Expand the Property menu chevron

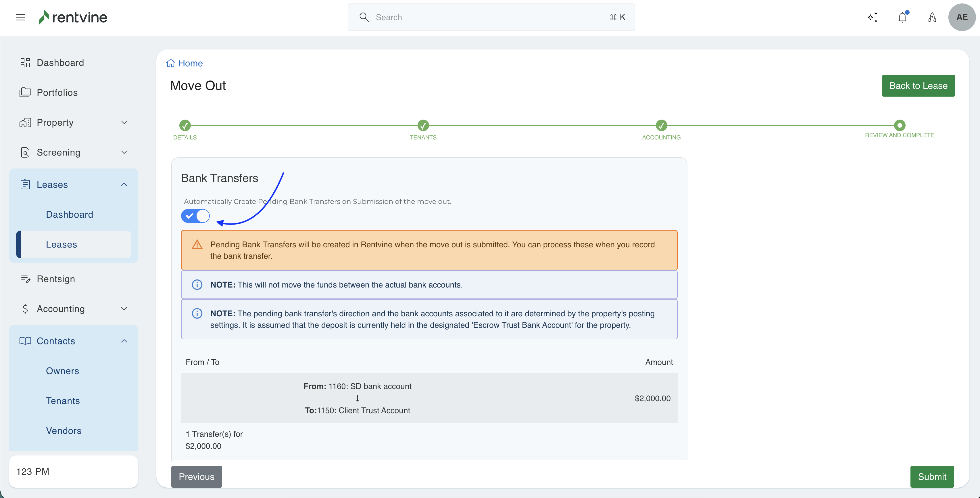(x=124, y=122)
